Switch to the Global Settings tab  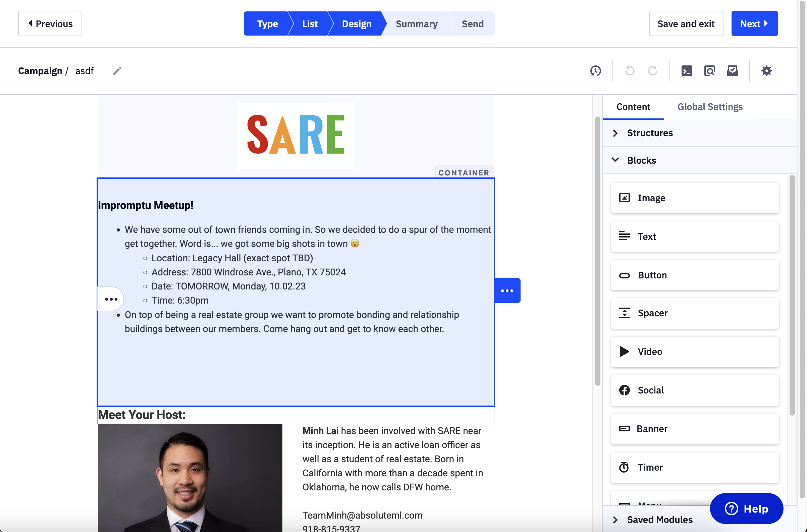(710, 107)
